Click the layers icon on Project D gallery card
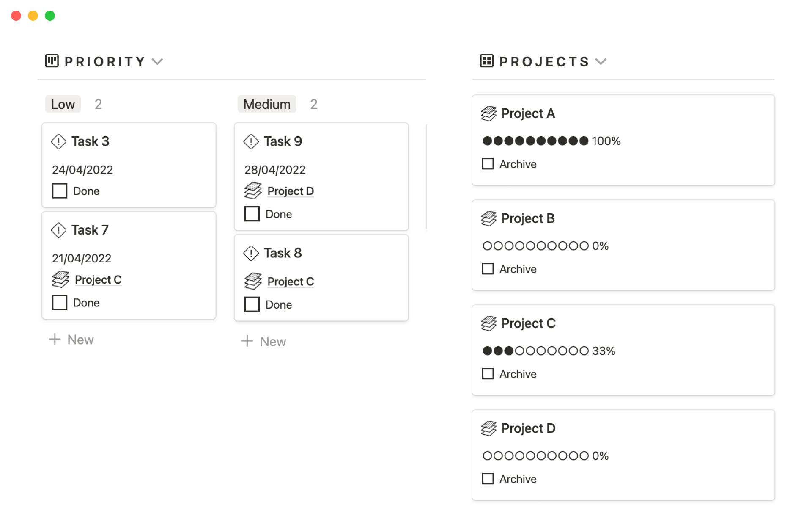 tap(488, 428)
